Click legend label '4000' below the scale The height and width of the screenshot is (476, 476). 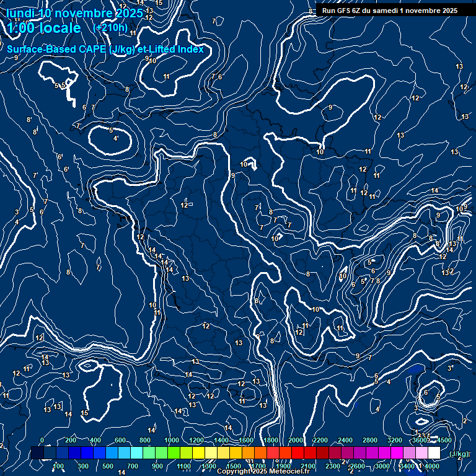(431, 466)
